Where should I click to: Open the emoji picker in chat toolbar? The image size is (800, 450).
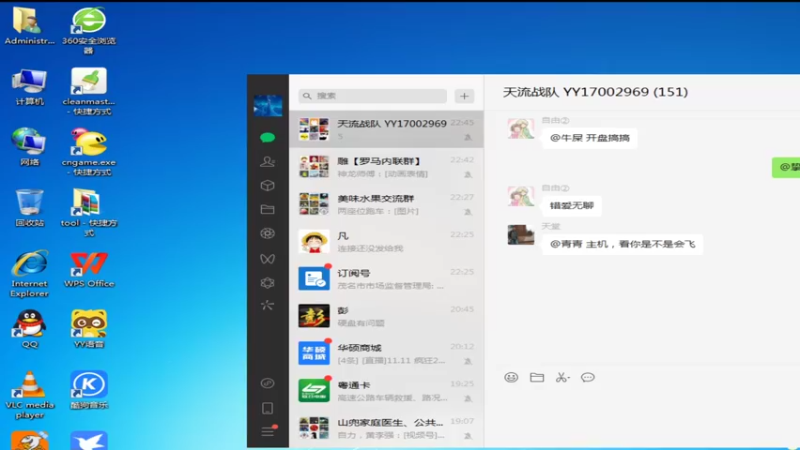coord(511,378)
